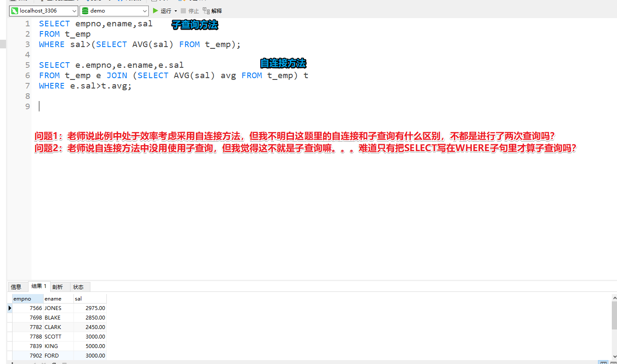Image resolution: width=617 pixels, height=364 pixels.
Task: Click the sal column header
Action: coord(90,298)
